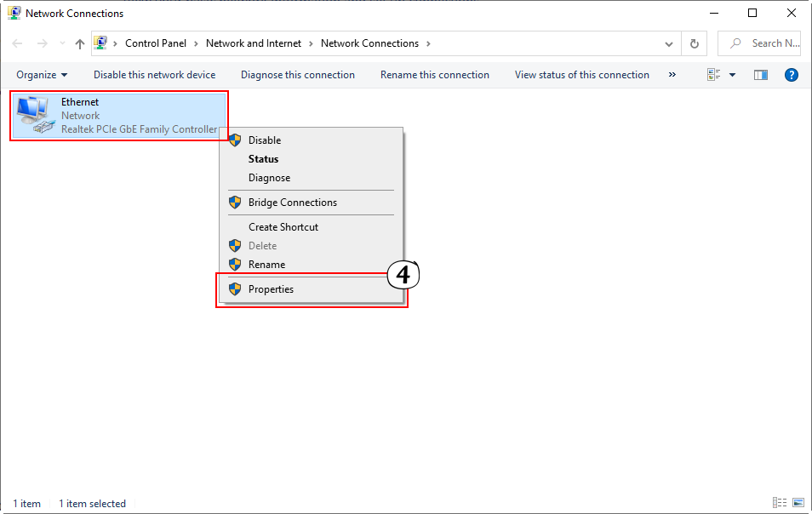
Task: Choose Disable from the context menu
Action: (x=264, y=140)
